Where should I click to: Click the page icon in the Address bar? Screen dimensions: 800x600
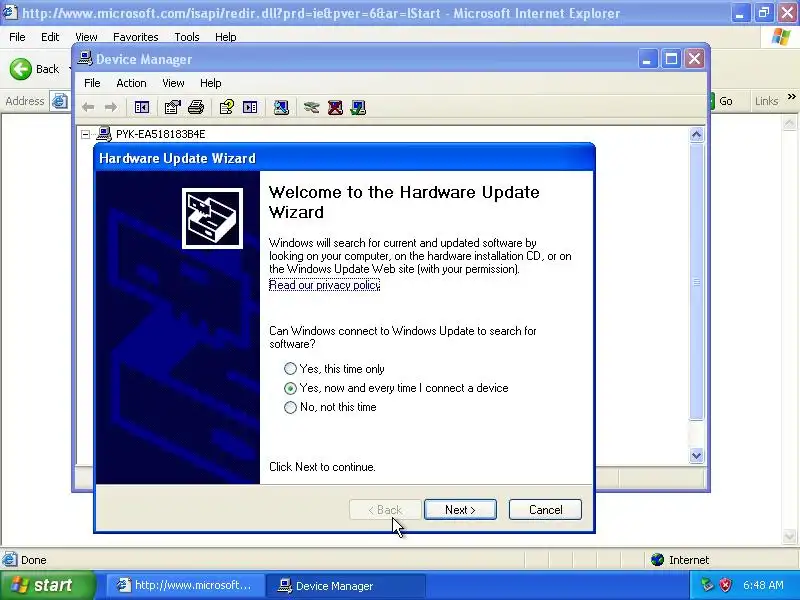60,101
